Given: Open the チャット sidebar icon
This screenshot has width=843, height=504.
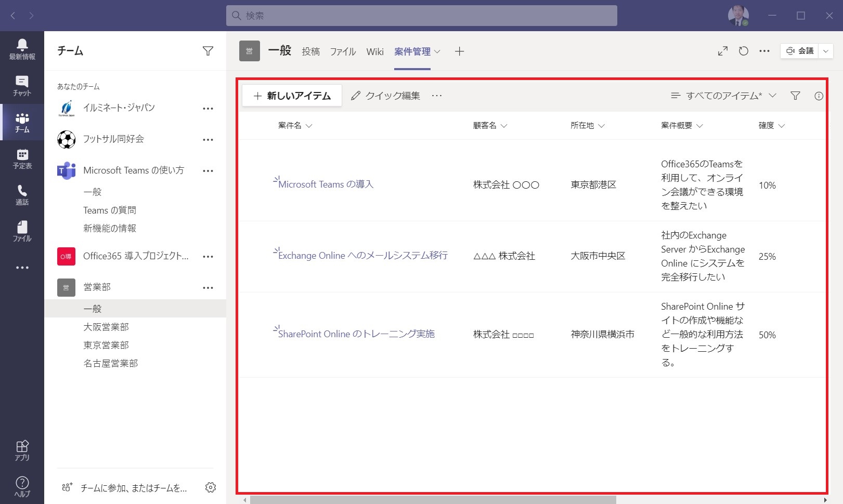Looking at the screenshot, I should [x=22, y=86].
